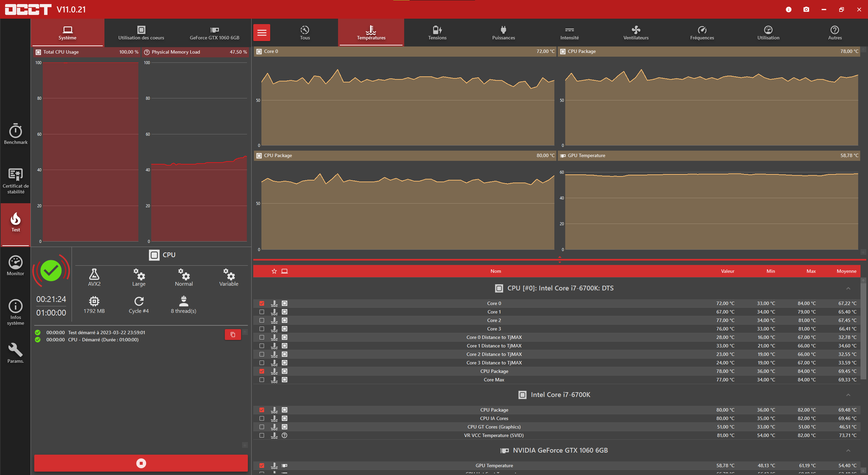Click the red copy log icon
This screenshot has height=475, width=868.
(233, 335)
